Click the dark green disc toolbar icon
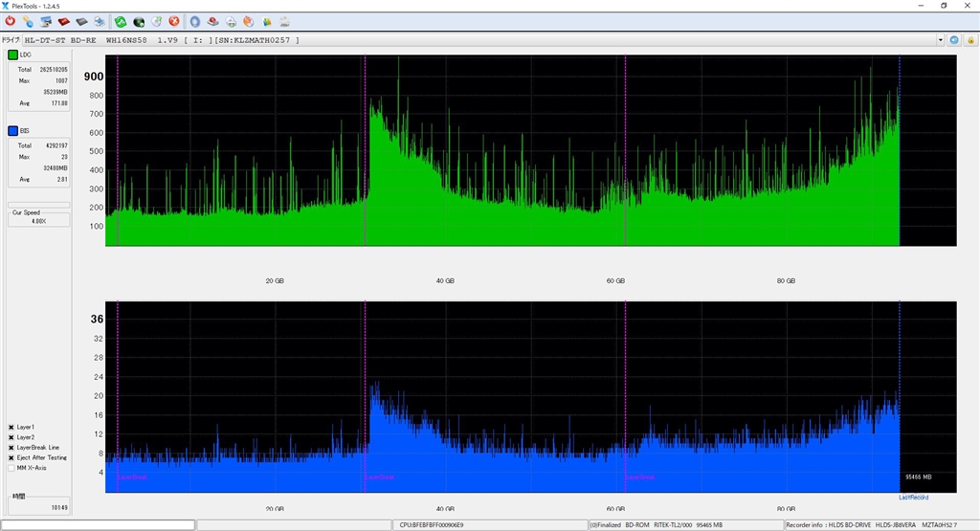The height and width of the screenshot is (531, 980). point(139,21)
